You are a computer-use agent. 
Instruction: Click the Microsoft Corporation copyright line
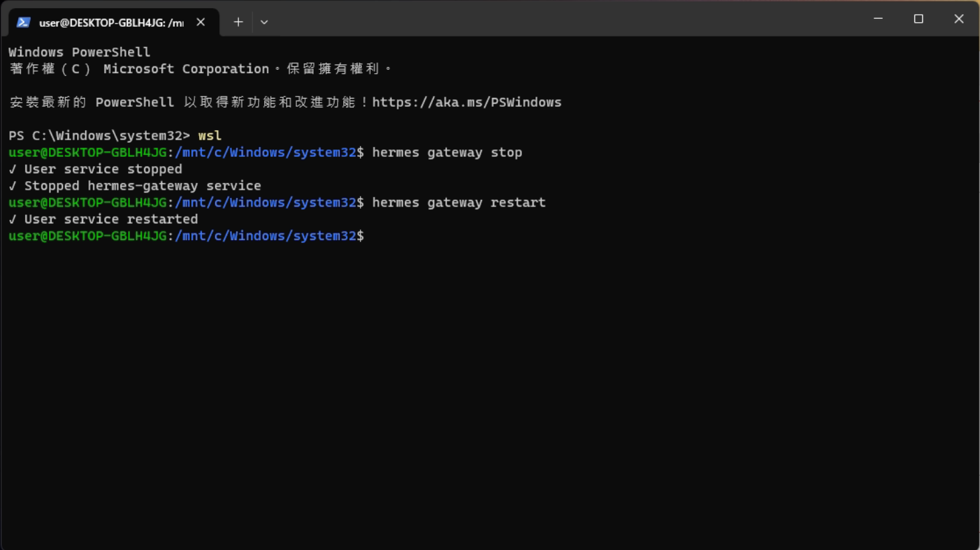pyautogui.click(x=200, y=68)
